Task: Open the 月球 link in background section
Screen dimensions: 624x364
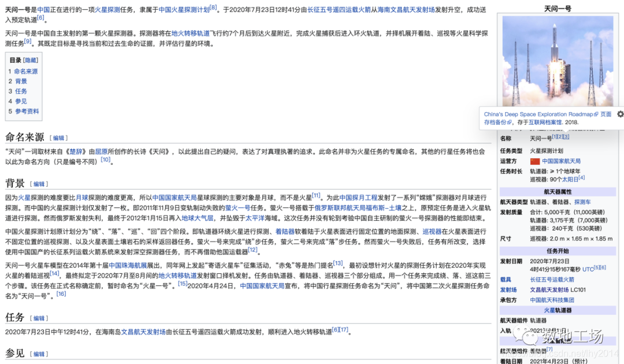Action: pos(82,198)
